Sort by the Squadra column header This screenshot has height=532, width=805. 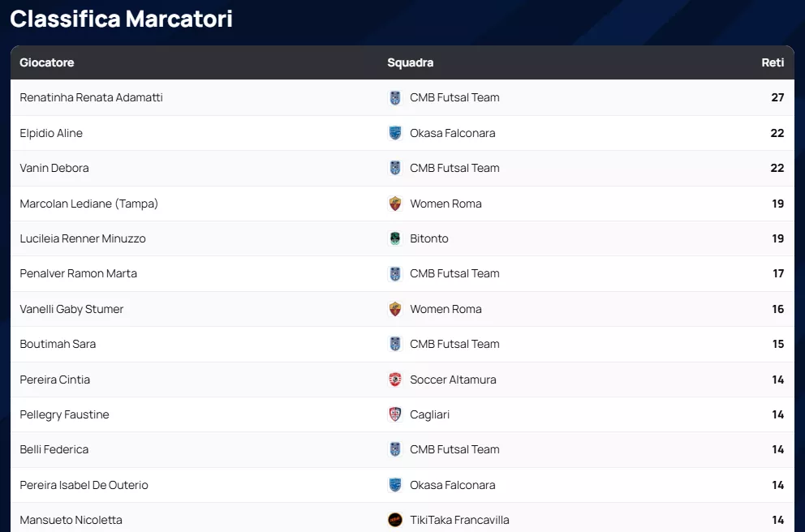point(410,62)
